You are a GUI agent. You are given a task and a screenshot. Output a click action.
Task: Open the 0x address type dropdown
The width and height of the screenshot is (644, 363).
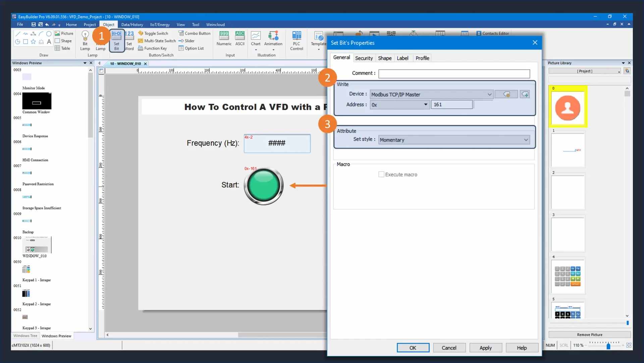click(x=425, y=105)
